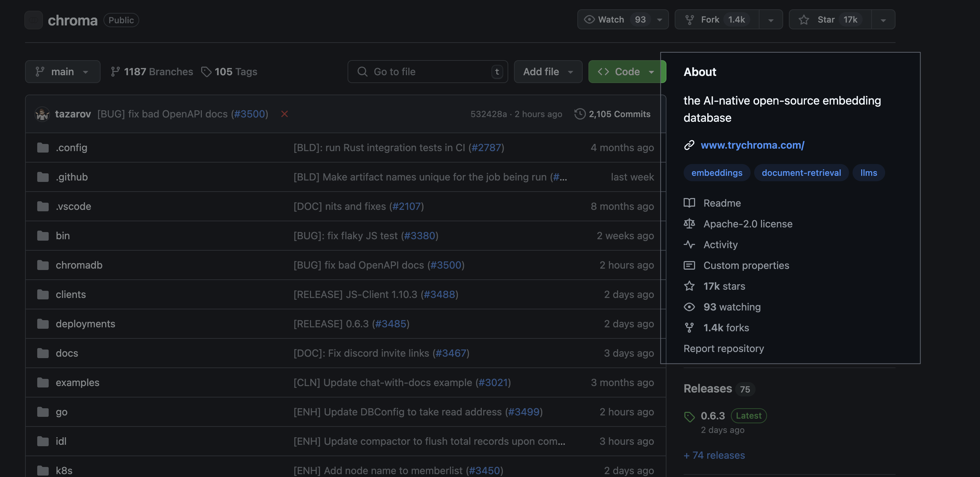The height and width of the screenshot is (477, 980).
Task: Click the failed check red X icon
Action: coord(284,114)
